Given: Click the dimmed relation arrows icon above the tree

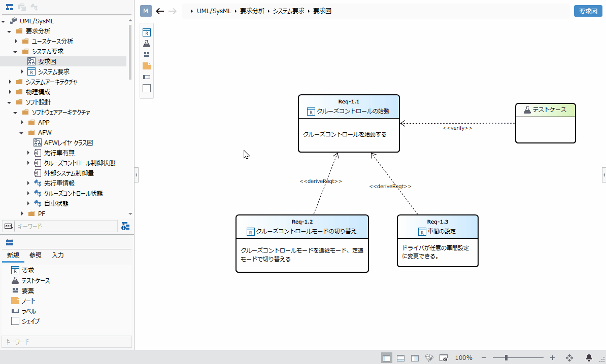Looking at the screenshot, I should [x=34, y=7].
